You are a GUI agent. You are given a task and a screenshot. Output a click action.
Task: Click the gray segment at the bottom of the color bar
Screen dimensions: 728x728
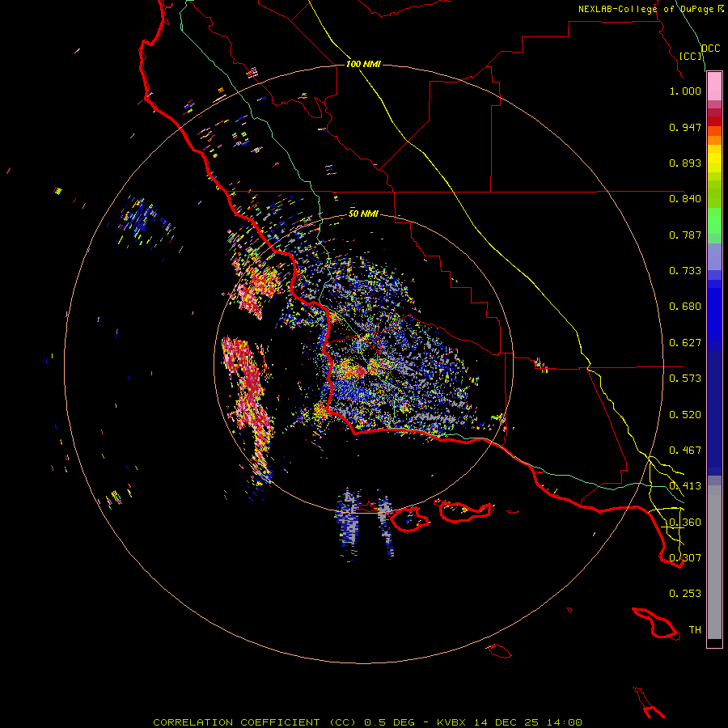point(714,562)
